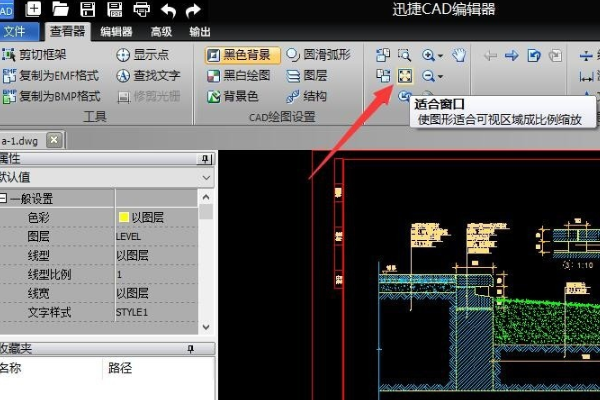Open the zoom in dropdown arrow
Viewport: 600px width, 400px height.
[x=440, y=56]
